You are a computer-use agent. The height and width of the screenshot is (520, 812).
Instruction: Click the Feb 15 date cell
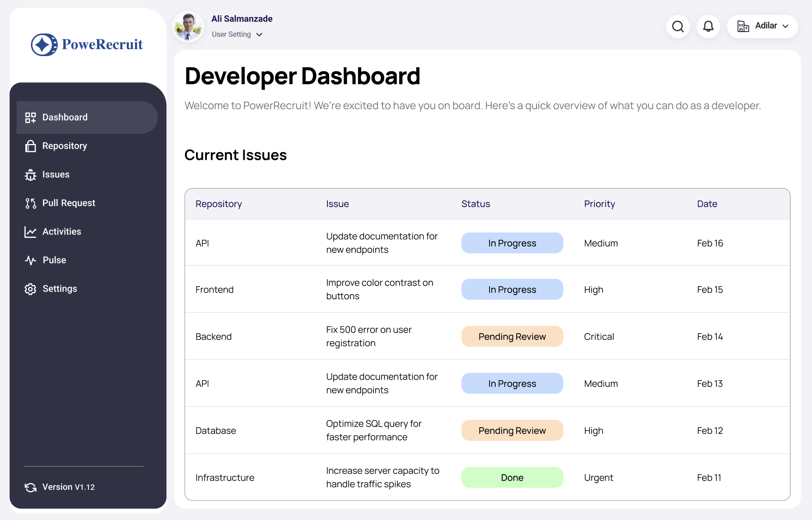[x=710, y=290]
